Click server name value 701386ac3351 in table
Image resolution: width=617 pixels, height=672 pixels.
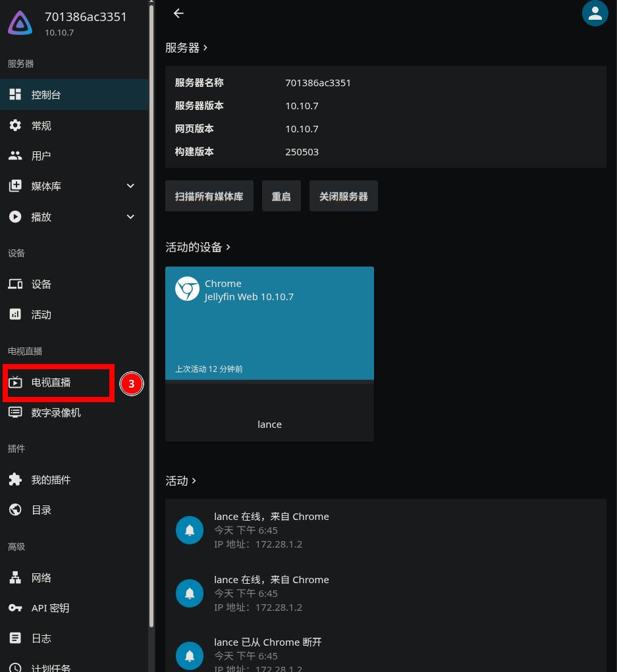(x=317, y=83)
